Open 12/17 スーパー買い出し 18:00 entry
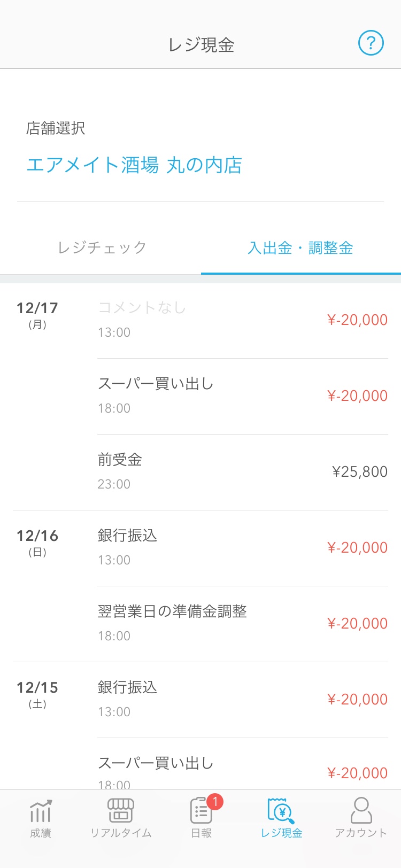The width and height of the screenshot is (401, 868). 243,396
